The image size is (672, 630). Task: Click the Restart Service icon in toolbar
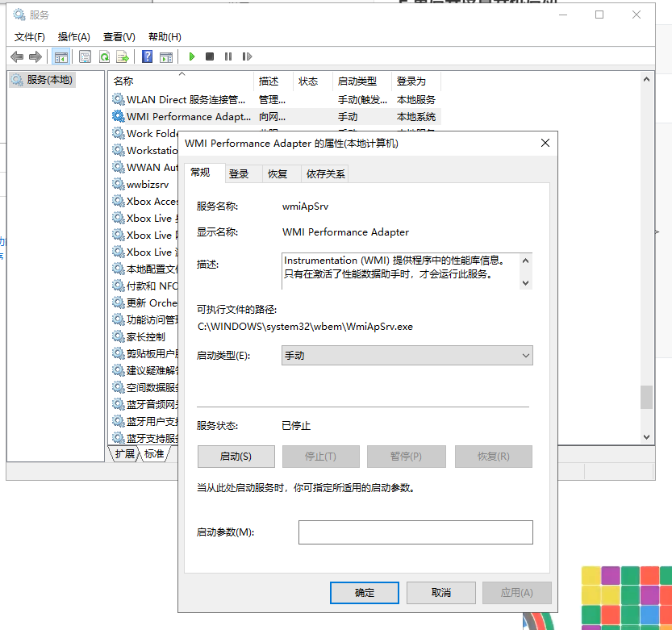click(x=247, y=56)
